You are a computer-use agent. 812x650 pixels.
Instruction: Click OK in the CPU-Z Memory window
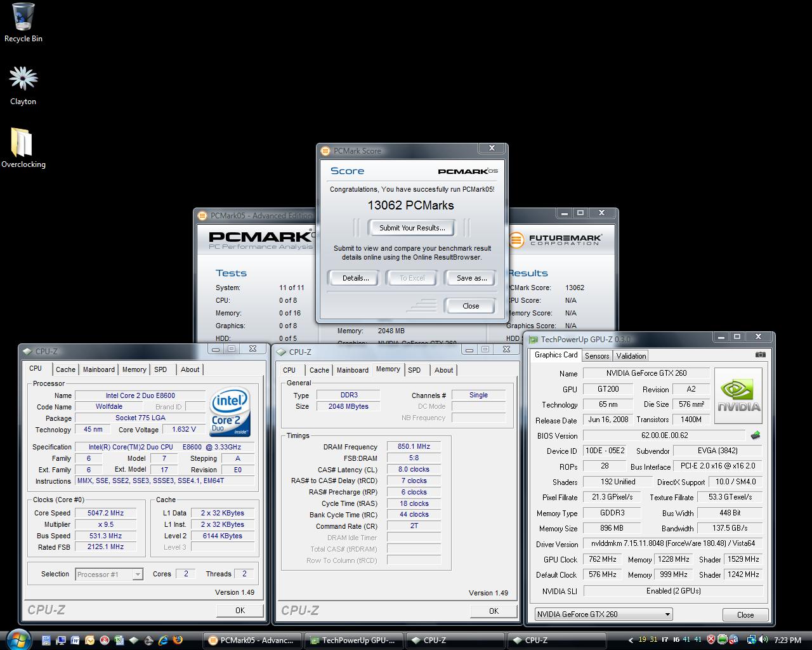494,611
